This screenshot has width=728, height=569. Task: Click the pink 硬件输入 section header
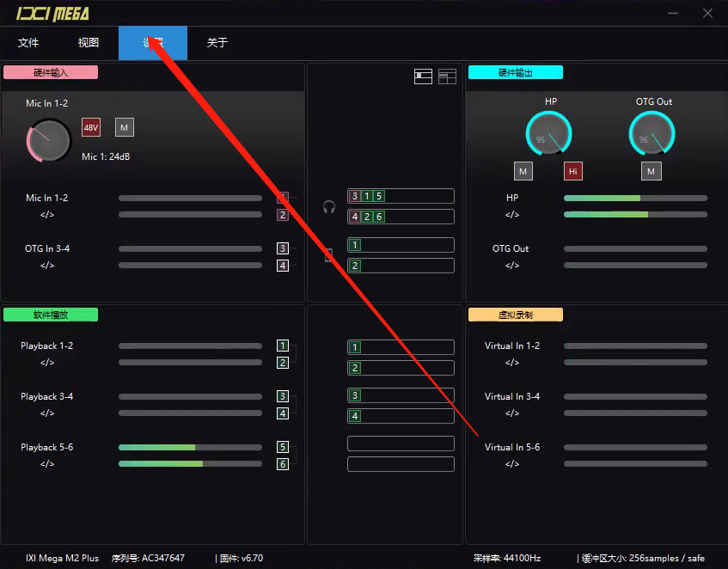click(51, 72)
